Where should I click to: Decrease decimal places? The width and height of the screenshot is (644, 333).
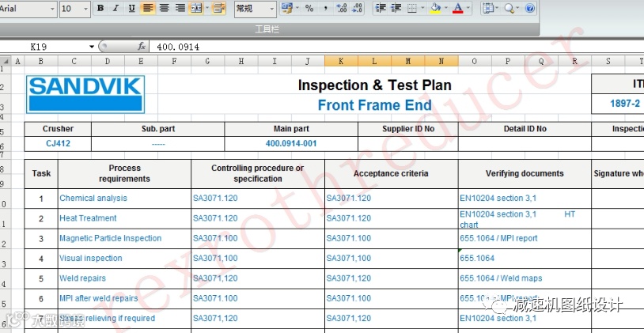[x=358, y=8]
